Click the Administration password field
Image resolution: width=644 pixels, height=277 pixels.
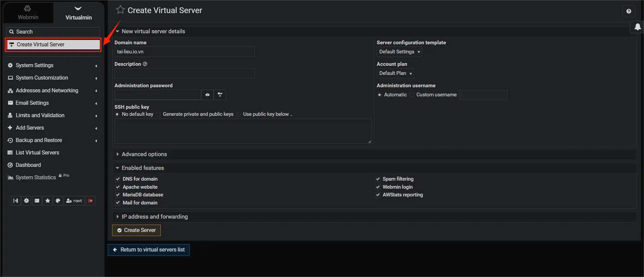coord(158,95)
